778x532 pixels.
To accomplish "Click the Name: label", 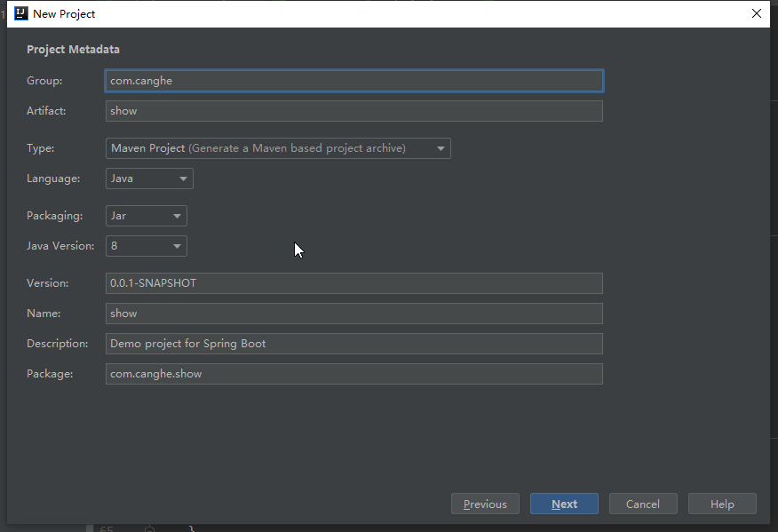I will point(44,314).
